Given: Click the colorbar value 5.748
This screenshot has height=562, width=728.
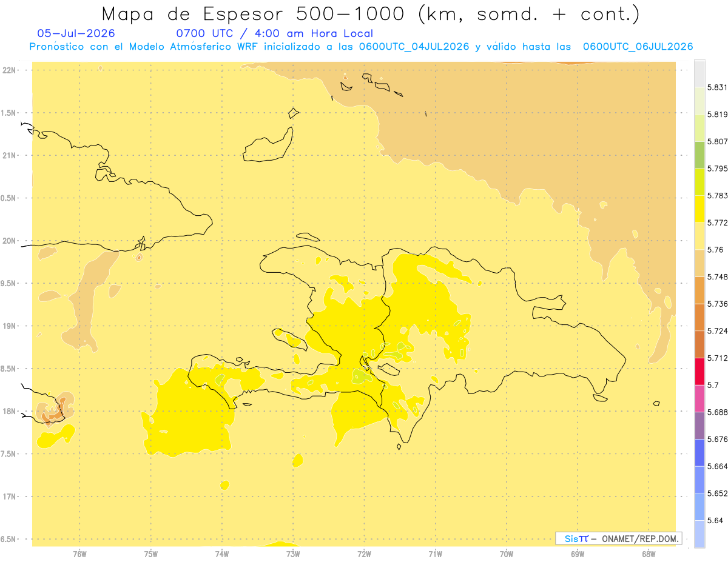Looking at the screenshot, I should click(x=717, y=277).
